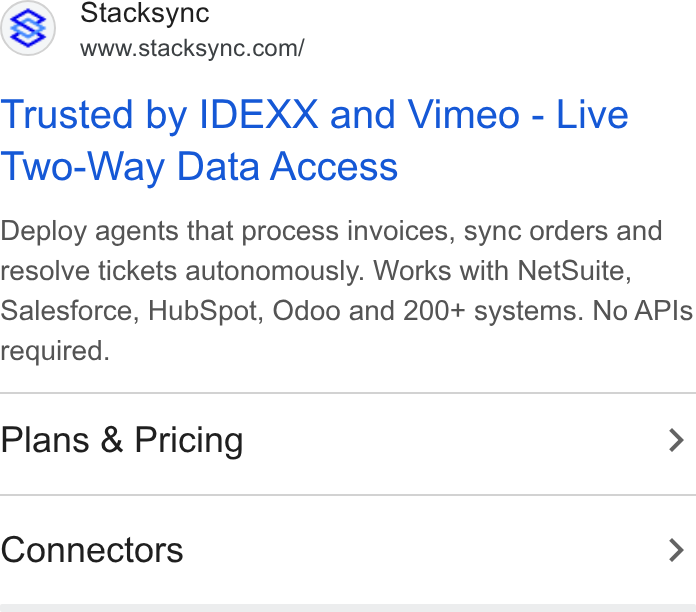The height and width of the screenshot is (612, 696).
Task: Click 'Two-Way Data Access' headline line
Action: click(199, 167)
